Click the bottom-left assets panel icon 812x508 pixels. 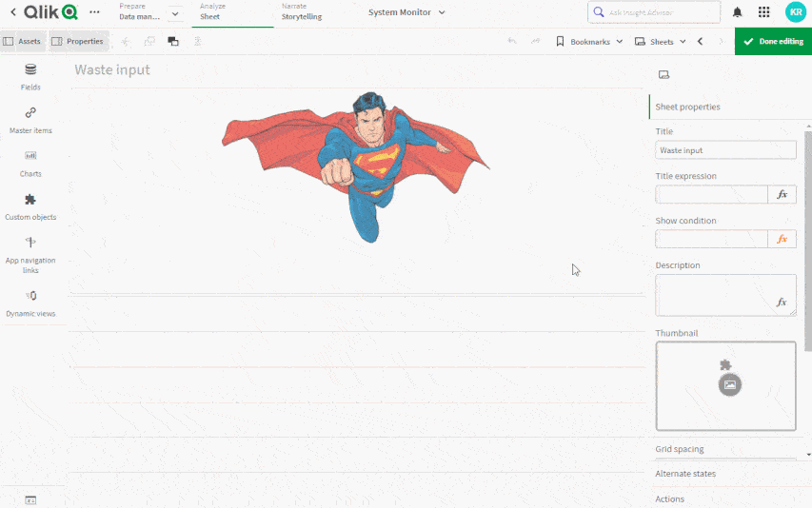click(x=30, y=500)
